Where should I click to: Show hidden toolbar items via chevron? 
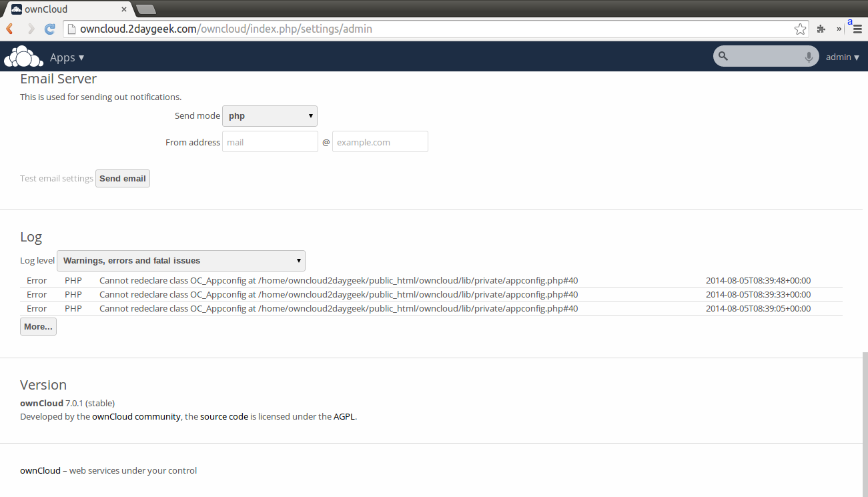point(839,29)
